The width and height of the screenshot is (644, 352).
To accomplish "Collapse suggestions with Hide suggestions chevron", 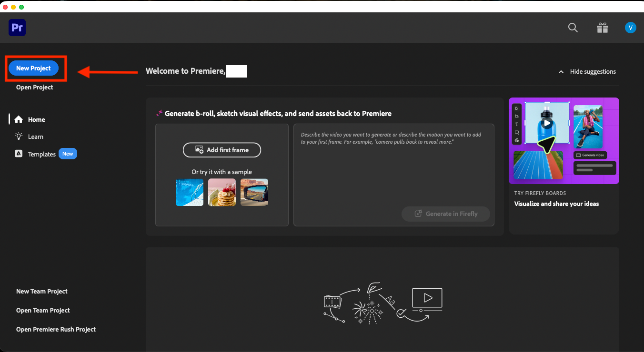I will (x=562, y=72).
